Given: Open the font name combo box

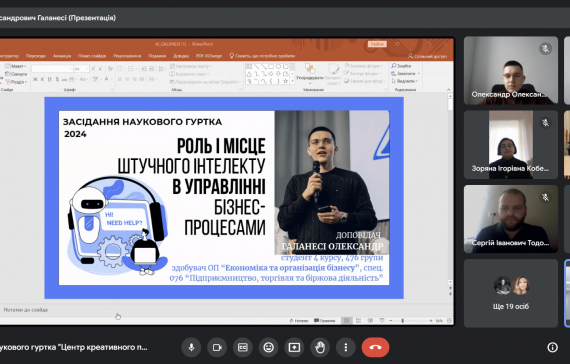Looking at the screenshot, I should [x=52, y=68].
